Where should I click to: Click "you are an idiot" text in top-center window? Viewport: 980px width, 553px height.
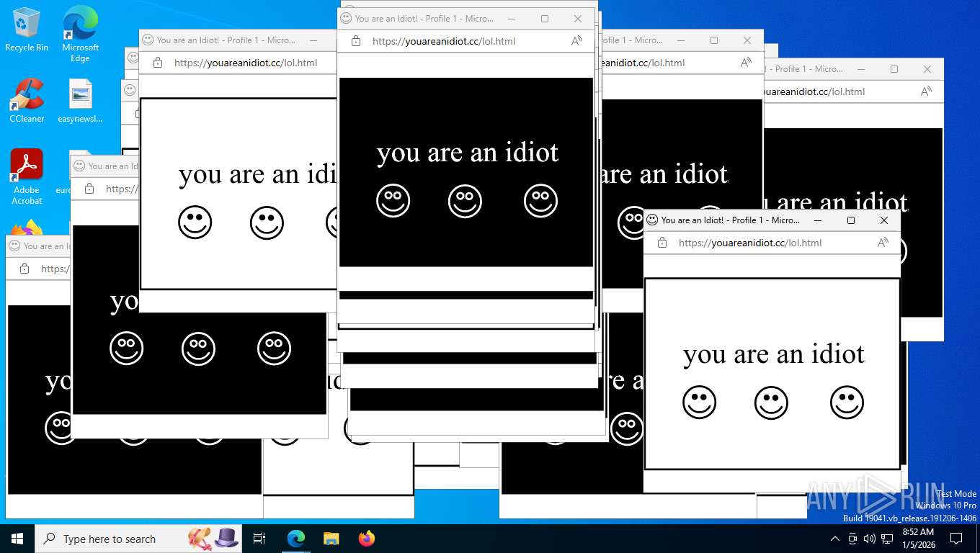point(468,153)
